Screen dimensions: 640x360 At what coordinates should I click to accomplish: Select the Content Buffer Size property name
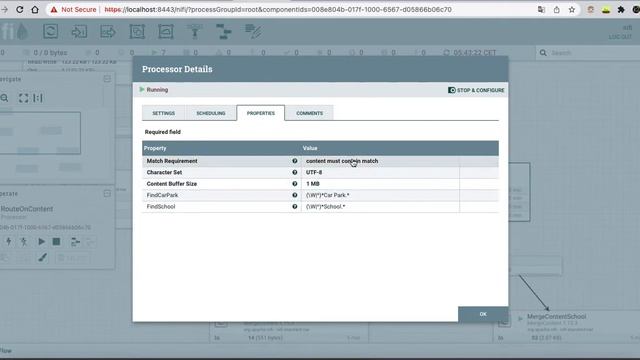pos(171,184)
